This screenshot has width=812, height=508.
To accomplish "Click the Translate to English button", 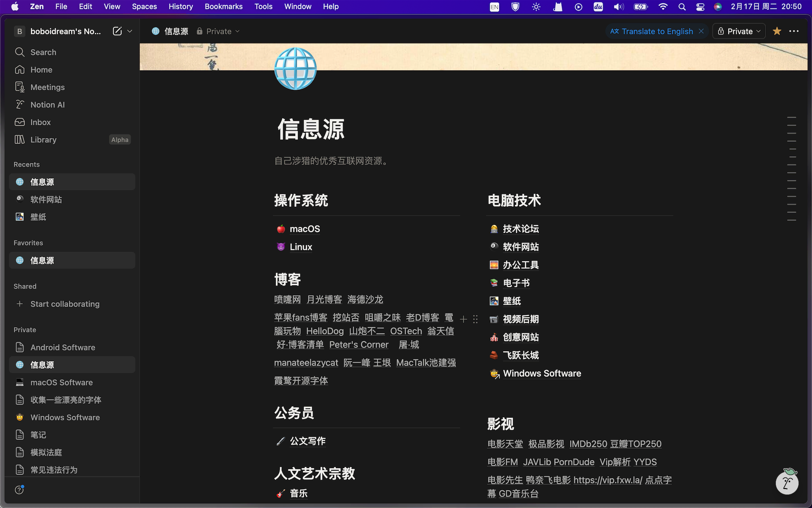I will click(x=651, y=31).
